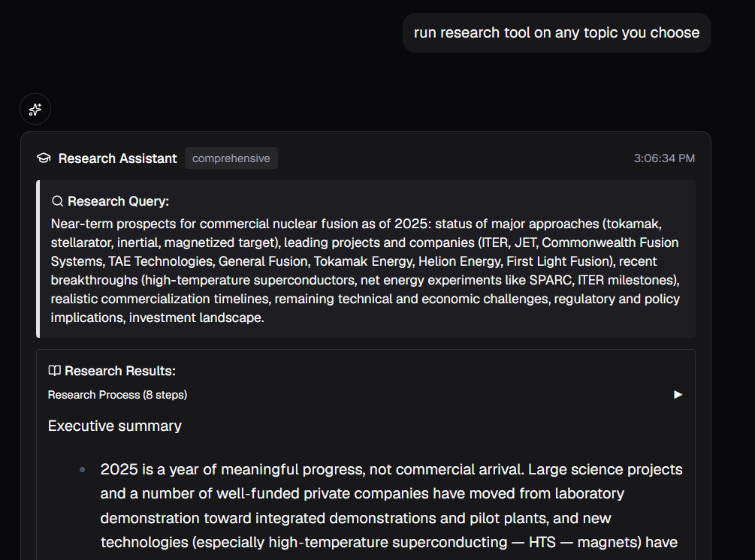Click the Research Query heading
Viewport: 755px width, 560px height.
click(x=119, y=201)
